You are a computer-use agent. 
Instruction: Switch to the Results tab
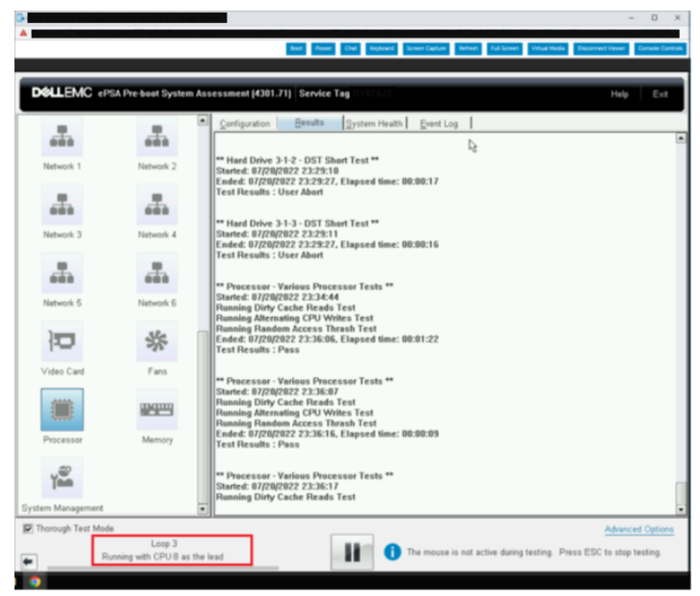310,122
